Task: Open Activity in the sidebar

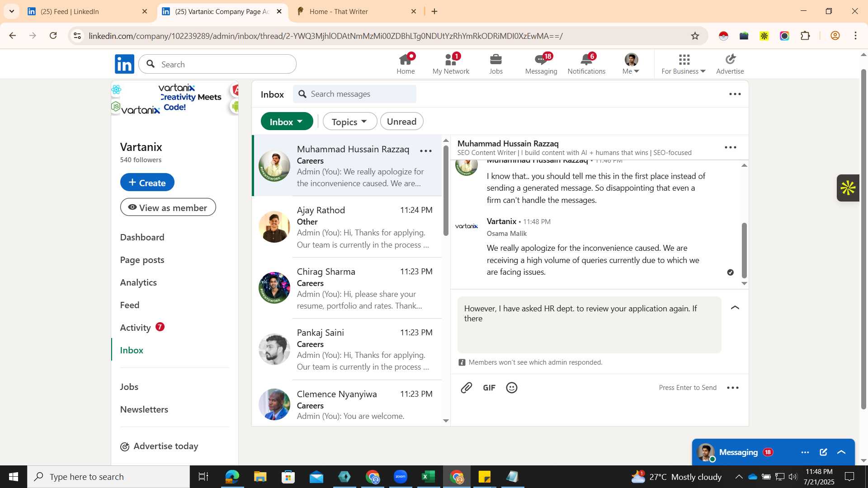Action: pos(135,328)
